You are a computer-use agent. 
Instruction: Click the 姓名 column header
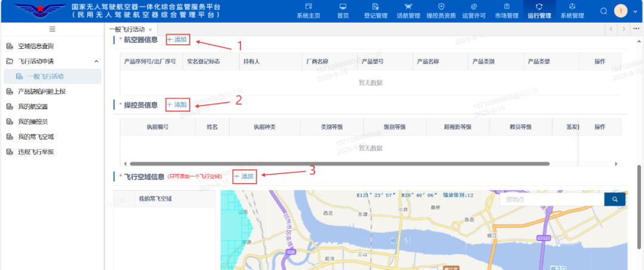[212, 127]
